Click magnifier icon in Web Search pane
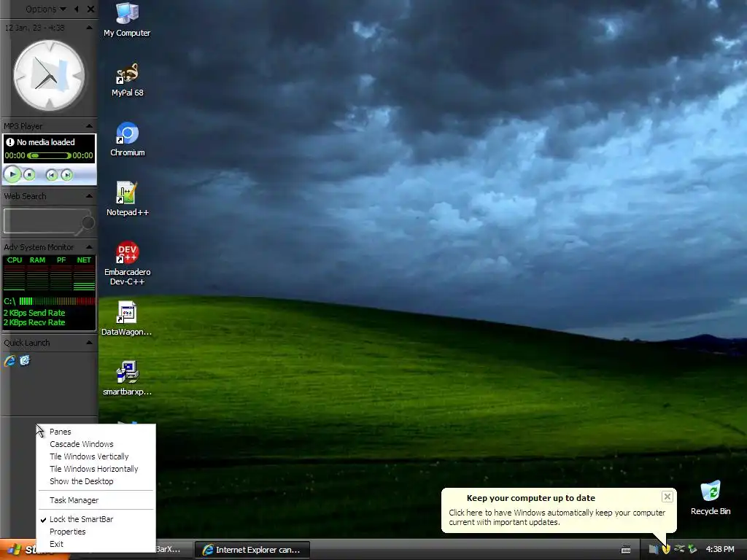Screen dimensions: 747x560 pos(88,222)
